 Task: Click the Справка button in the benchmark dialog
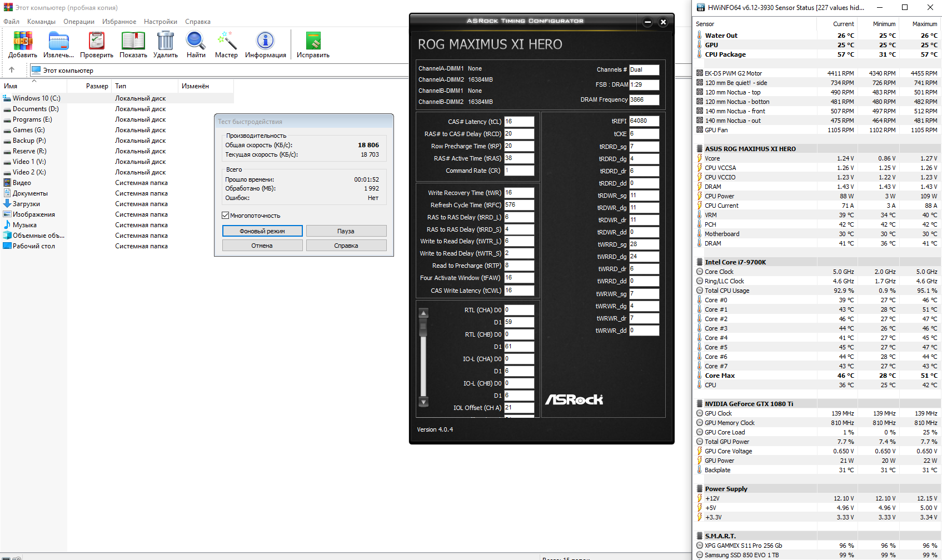(346, 246)
